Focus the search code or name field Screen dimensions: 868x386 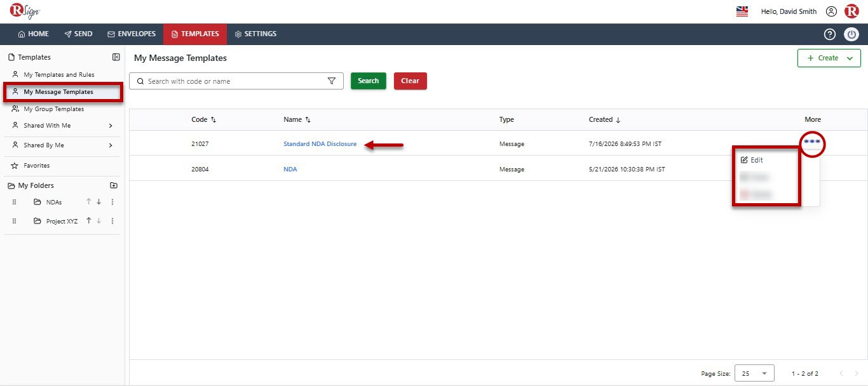click(x=236, y=81)
